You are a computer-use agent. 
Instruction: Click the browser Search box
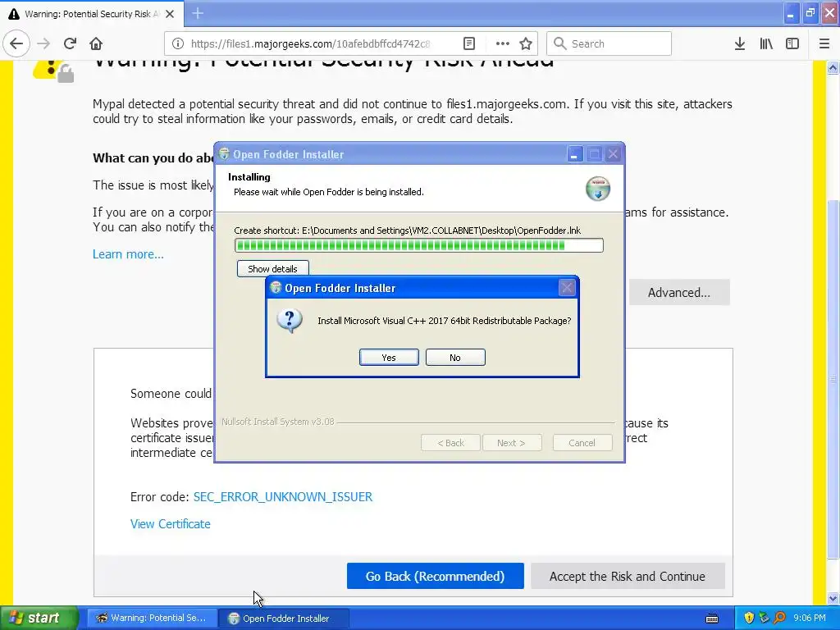click(x=609, y=44)
